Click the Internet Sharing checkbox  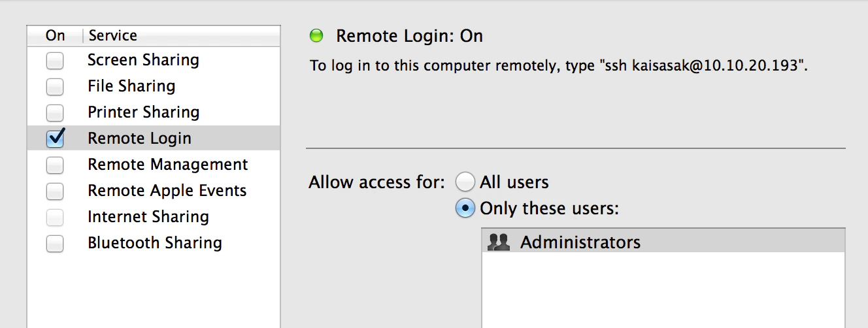point(55,218)
